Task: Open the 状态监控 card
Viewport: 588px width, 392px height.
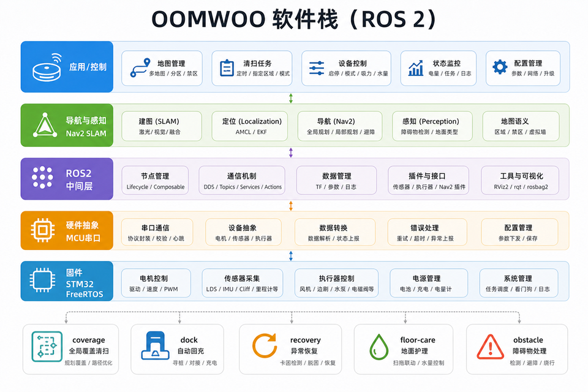Action: click(x=439, y=68)
